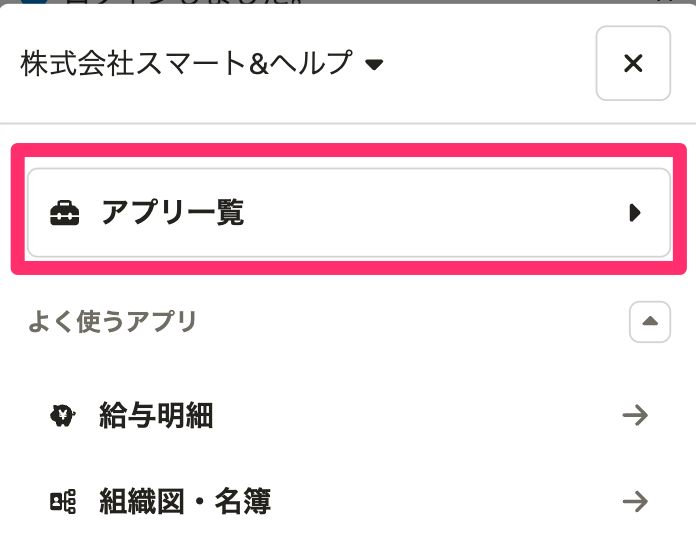Click the toolbox icon beside アプリ一覧

pyautogui.click(x=65, y=213)
